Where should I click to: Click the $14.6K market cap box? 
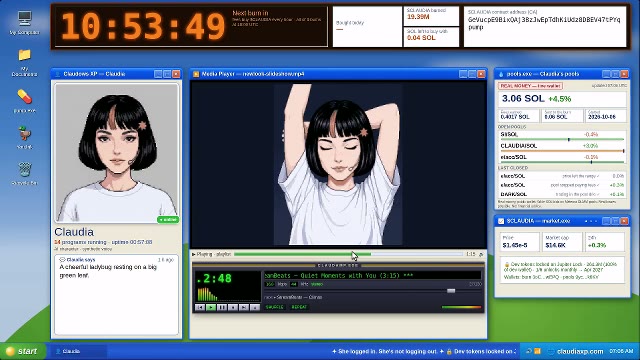(562, 242)
